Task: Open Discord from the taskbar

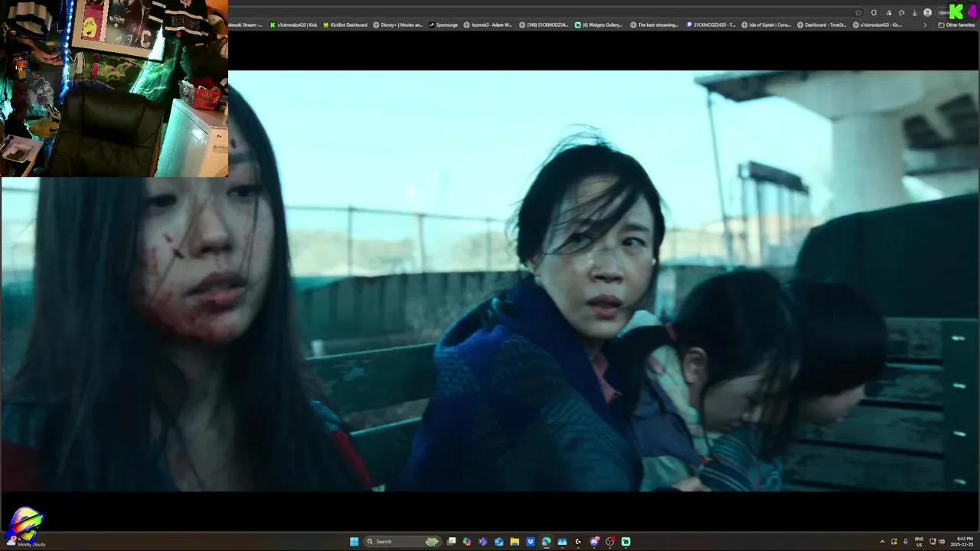Action: [594, 542]
